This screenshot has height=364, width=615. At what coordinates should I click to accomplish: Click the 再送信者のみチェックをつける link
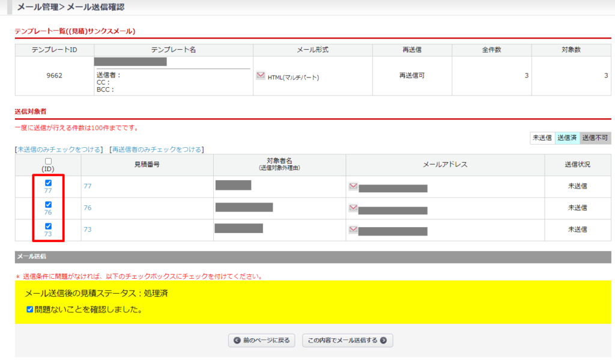(157, 150)
